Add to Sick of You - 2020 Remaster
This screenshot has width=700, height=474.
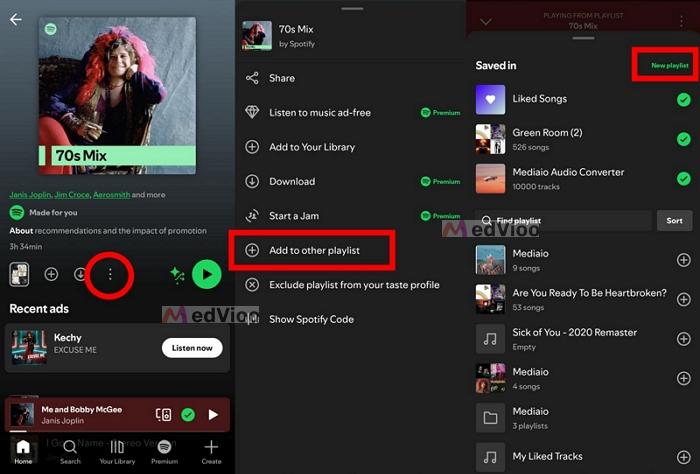[683, 339]
